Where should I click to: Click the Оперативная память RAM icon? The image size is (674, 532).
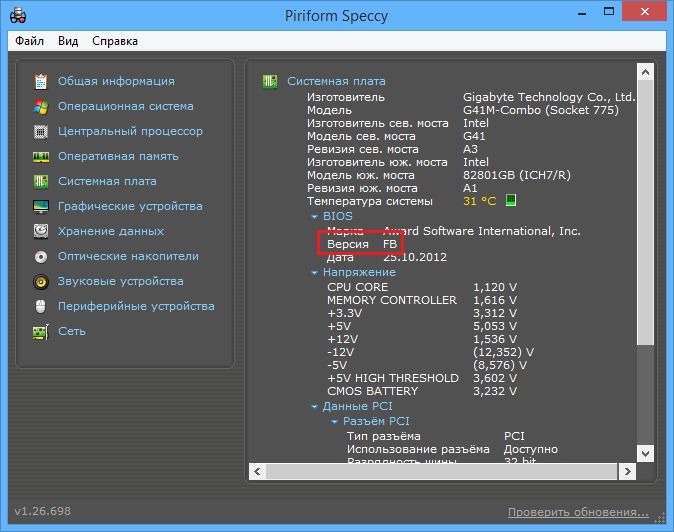pyautogui.click(x=41, y=156)
